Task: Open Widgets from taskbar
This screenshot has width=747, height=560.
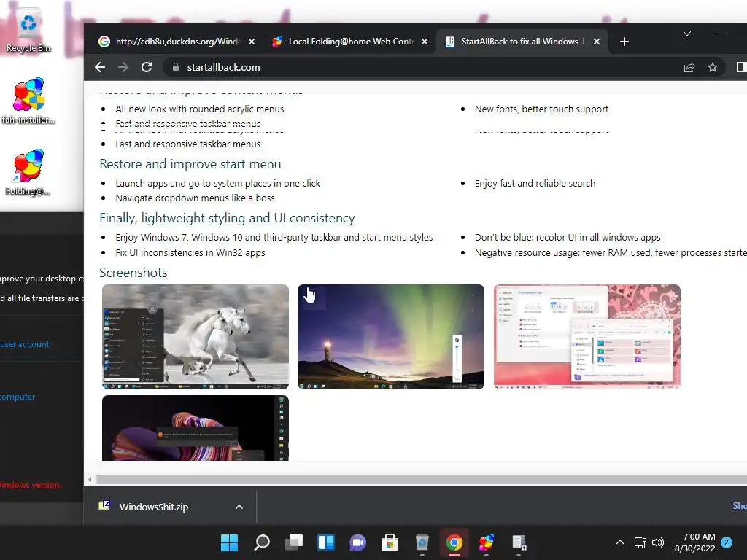Action: click(326, 542)
